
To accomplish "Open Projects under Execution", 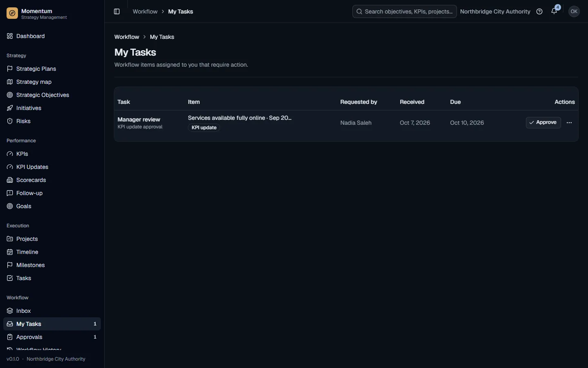I will coord(52,239).
